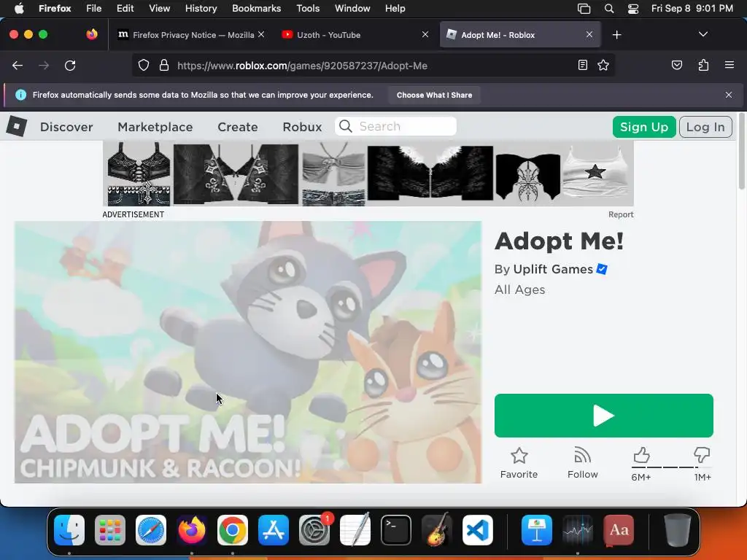Open Terminal from the dock
The height and width of the screenshot is (560, 747).
click(396, 529)
